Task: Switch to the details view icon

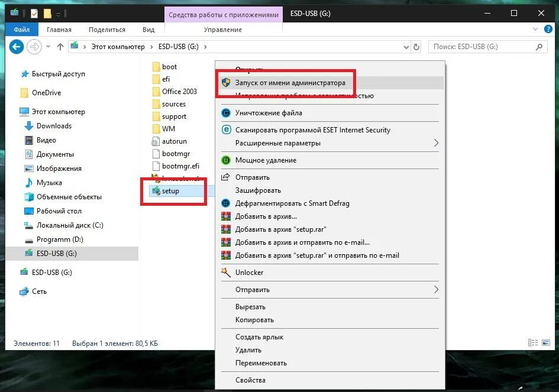Action: click(533, 343)
